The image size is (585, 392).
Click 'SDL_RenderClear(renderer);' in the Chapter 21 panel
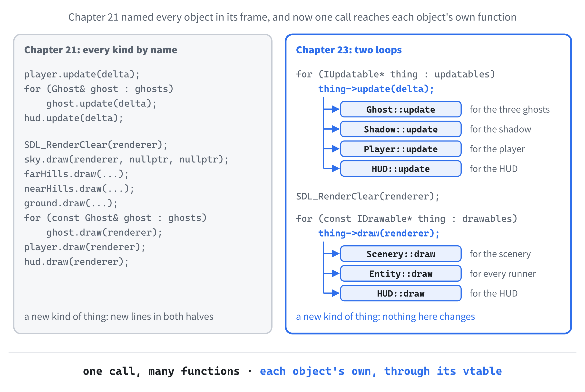coord(96,145)
